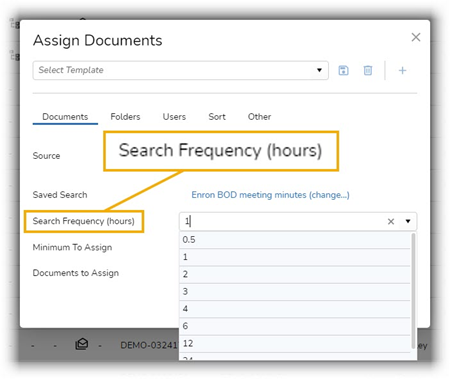Collapse the Search Frequency dropdown arrow
Screen dimensions: 450x379
(x=408, y=221)
